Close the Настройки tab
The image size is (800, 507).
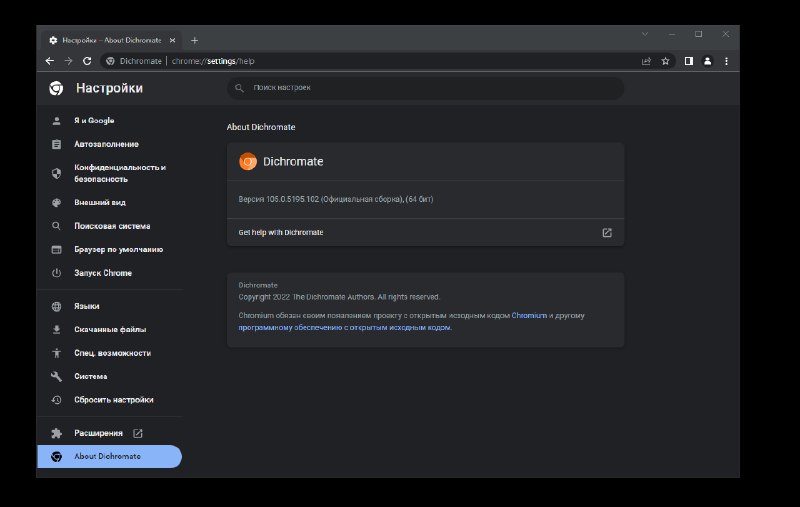pyautogui.click(x=172, y=40)
